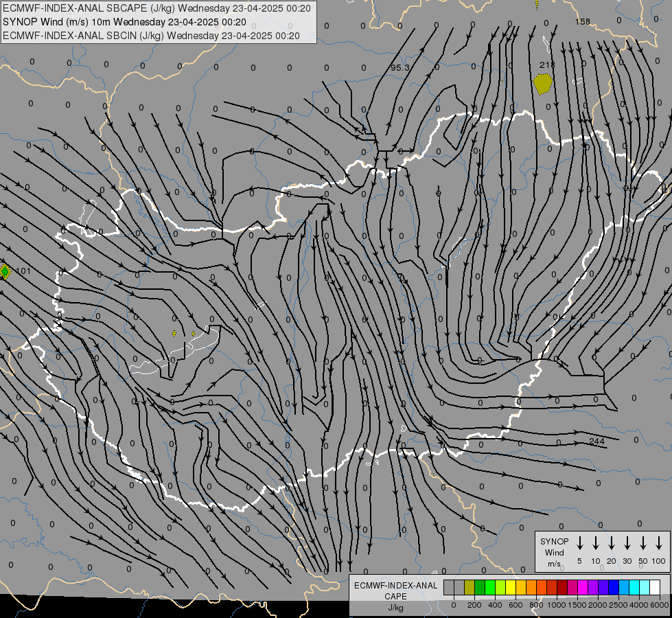The image size is (672, 618).
Task: Select the pure blue CAPE legend swatch
Action: [x=614, y=587]
